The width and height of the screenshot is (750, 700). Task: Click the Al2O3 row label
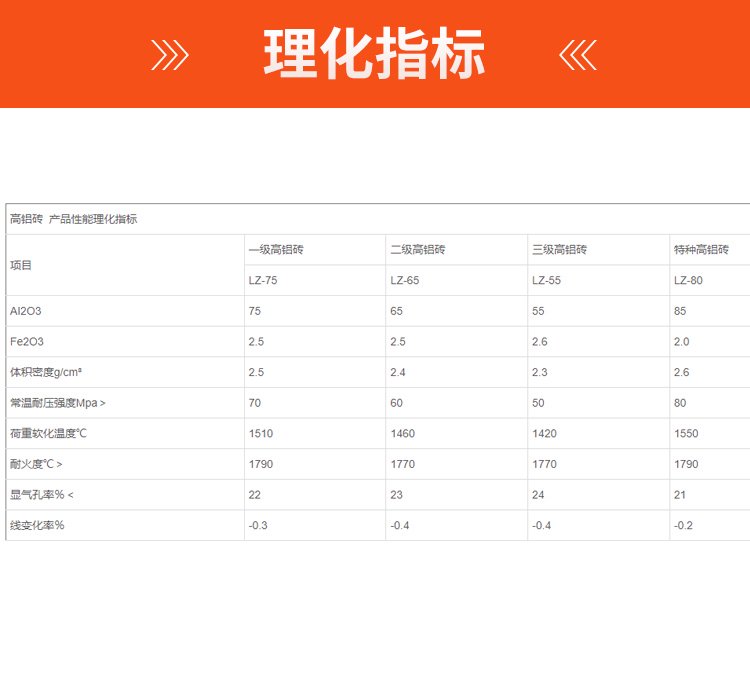pos(26,311)
